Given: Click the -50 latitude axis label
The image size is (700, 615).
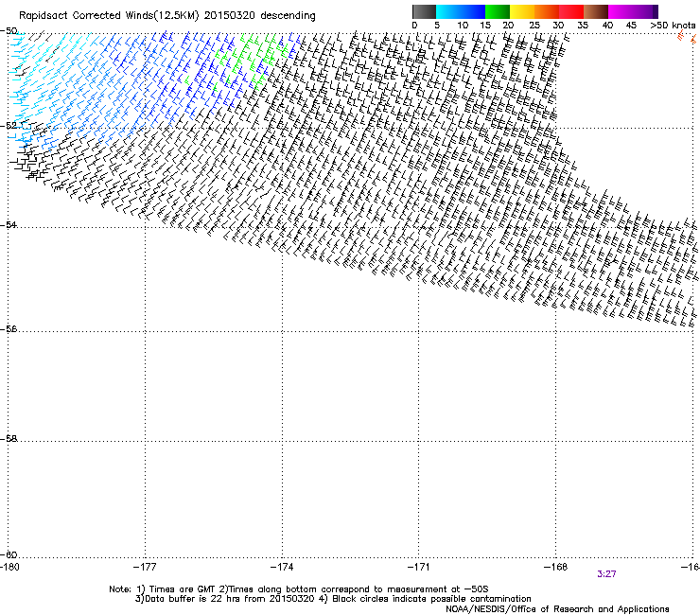Looking at the screenshot, I should point(9,31).
